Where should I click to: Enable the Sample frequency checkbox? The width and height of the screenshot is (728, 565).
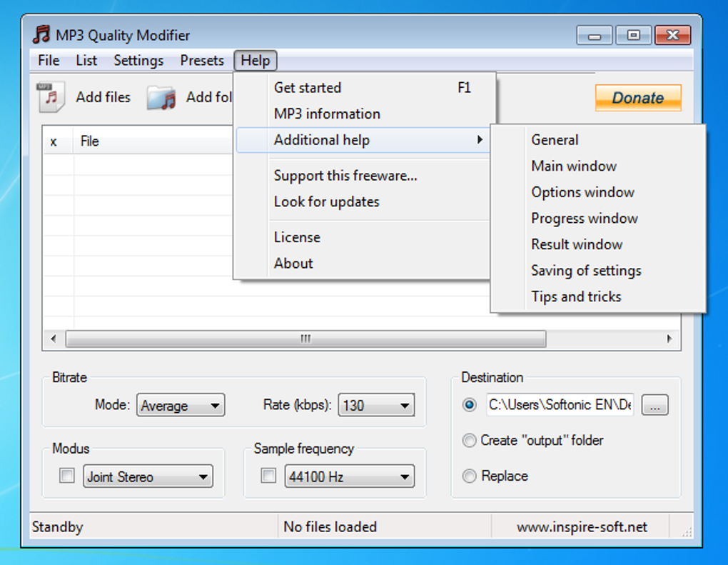[x=268, y=476]
